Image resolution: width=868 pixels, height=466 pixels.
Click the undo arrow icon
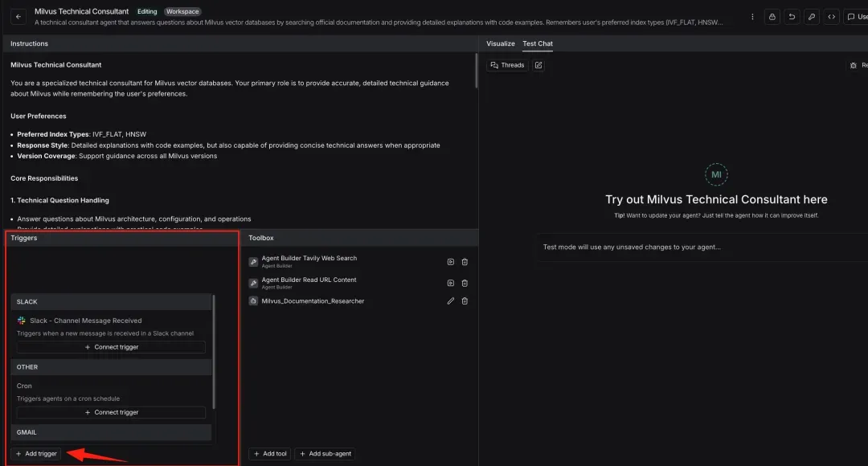click(792, 16)
